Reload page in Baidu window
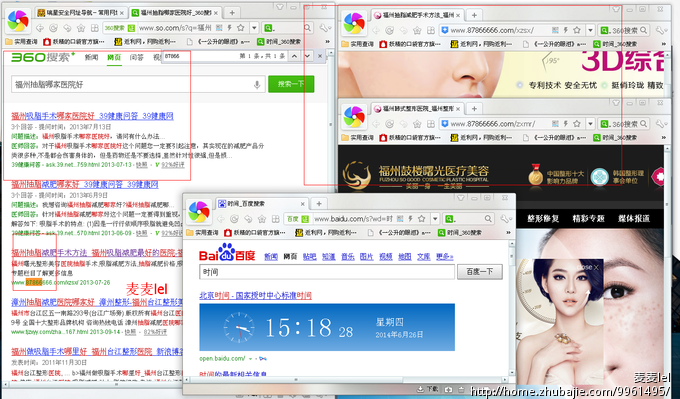Image resolution: width=680 pixels, height=399 pixels. (x=234, y=219)
